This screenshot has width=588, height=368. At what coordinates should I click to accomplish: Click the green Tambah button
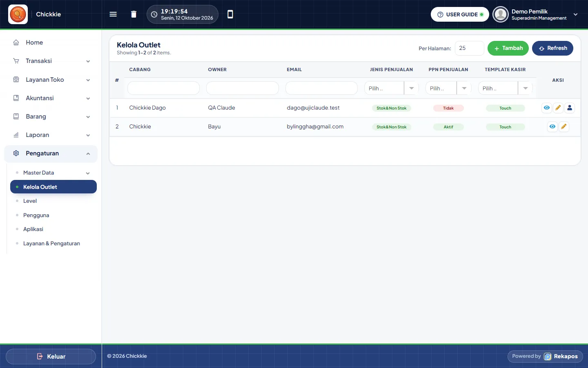pyautogui.click(x=508, y=48)
